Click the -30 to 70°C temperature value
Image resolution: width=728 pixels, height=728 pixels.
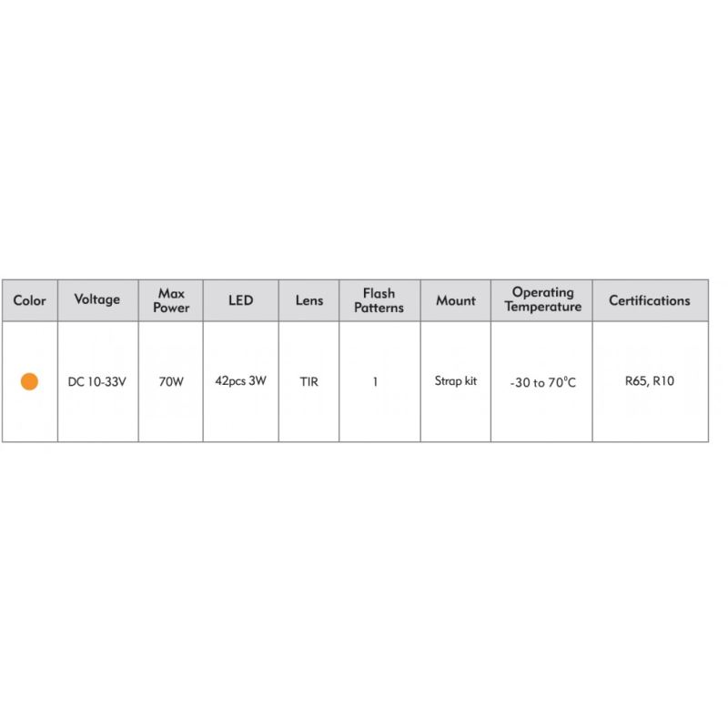click(542, 382)
